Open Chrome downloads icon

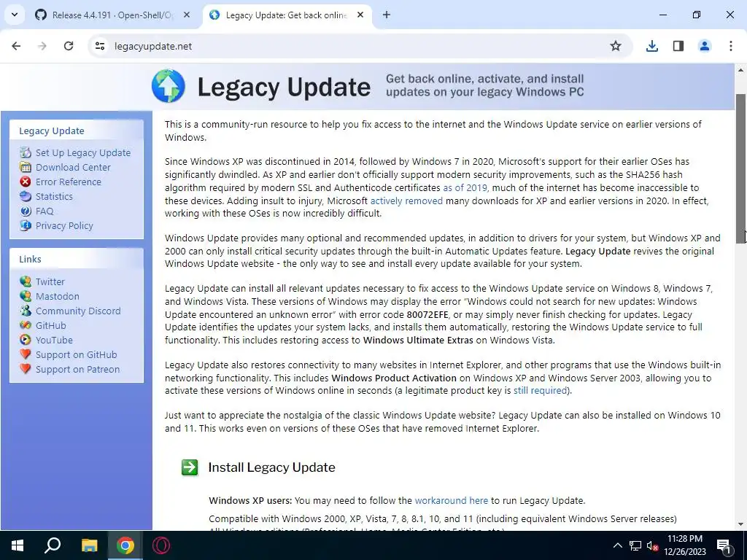pyautogui.click(x=652, y=46)
